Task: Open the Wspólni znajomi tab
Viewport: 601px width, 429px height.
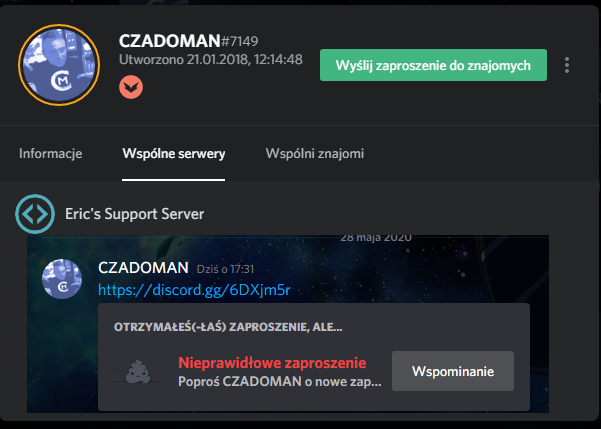Action: point(315,154)
